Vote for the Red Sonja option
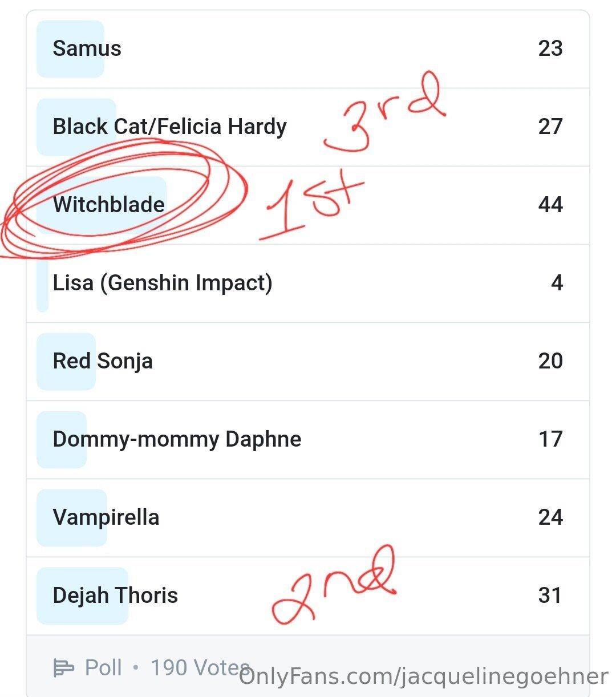This screenshot has height=697, width=616. [103, 361]
